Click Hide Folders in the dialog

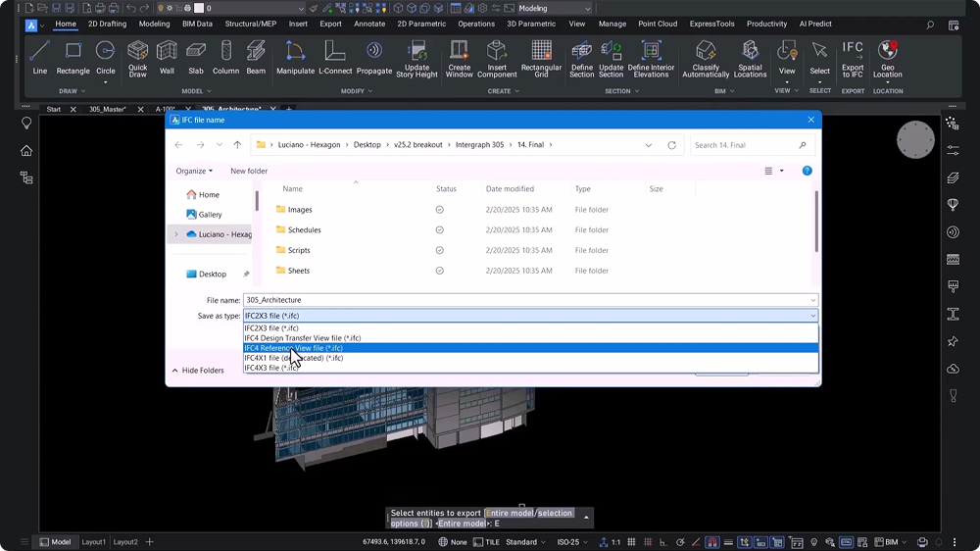[198, 371]
